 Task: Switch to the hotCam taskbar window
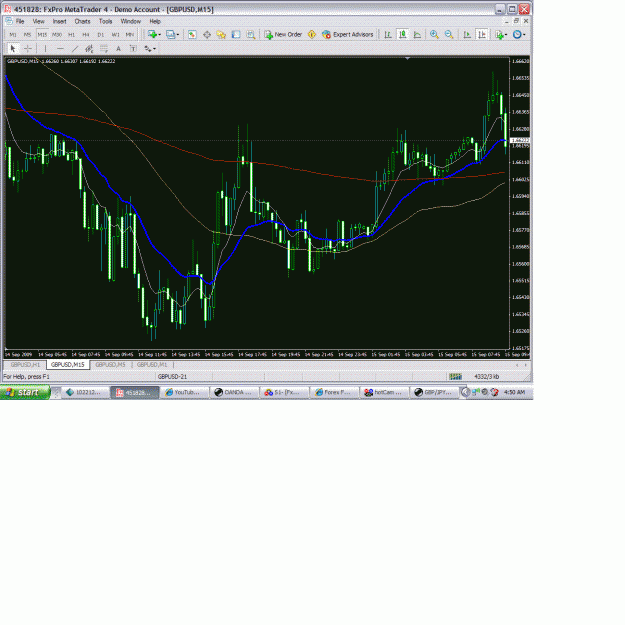point(384,392)
